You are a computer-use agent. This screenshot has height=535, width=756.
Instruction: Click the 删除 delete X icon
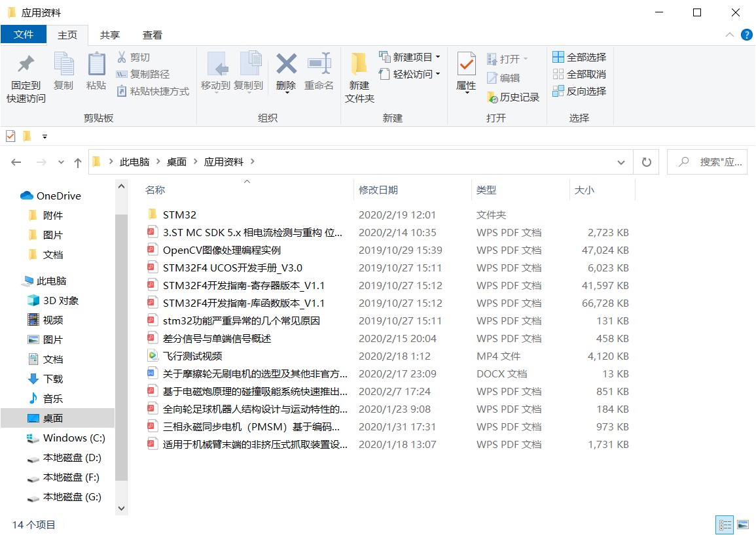point(286,64)
